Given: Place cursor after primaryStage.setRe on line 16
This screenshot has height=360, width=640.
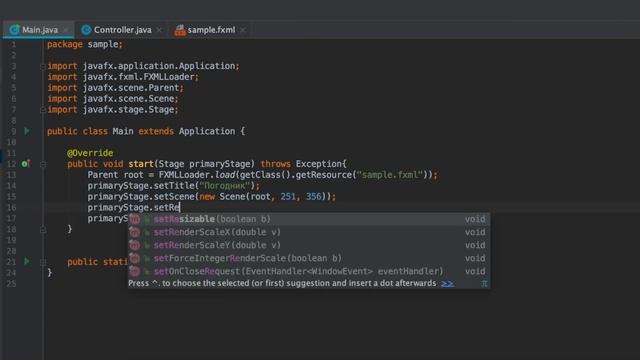Looking at the screenshot, I should click(x=180, y=208).
